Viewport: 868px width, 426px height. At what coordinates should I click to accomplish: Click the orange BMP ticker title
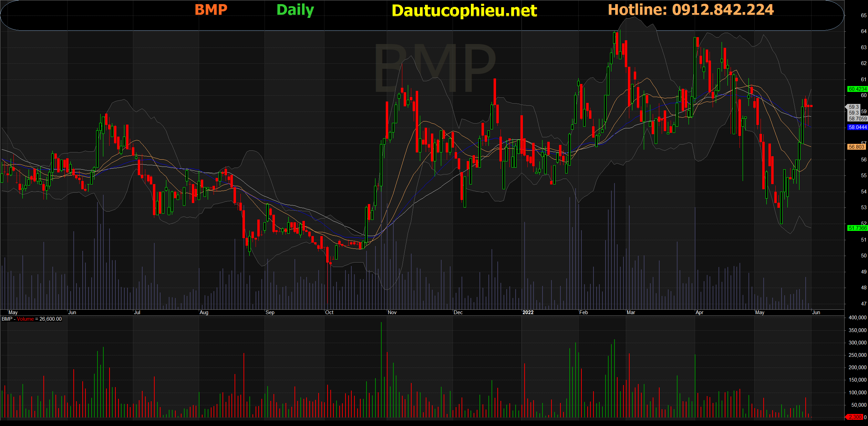coord(211,10)
